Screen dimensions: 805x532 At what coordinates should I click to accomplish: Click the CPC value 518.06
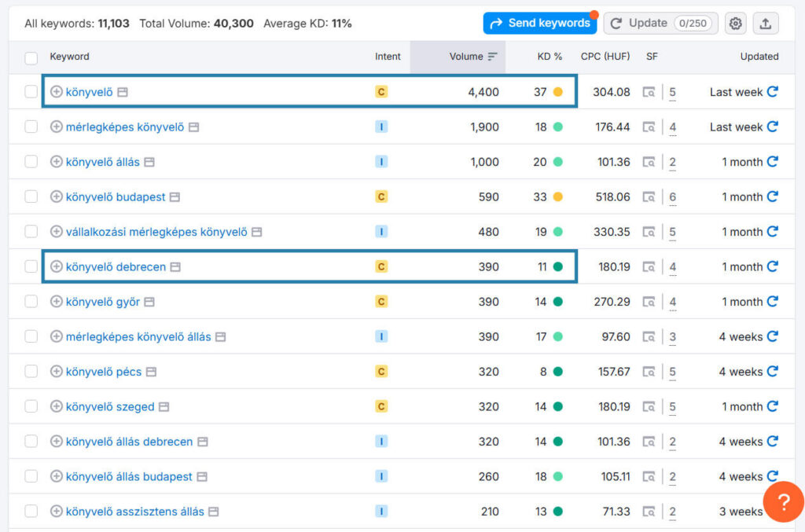pyautogui.click(x=612, y=197)
